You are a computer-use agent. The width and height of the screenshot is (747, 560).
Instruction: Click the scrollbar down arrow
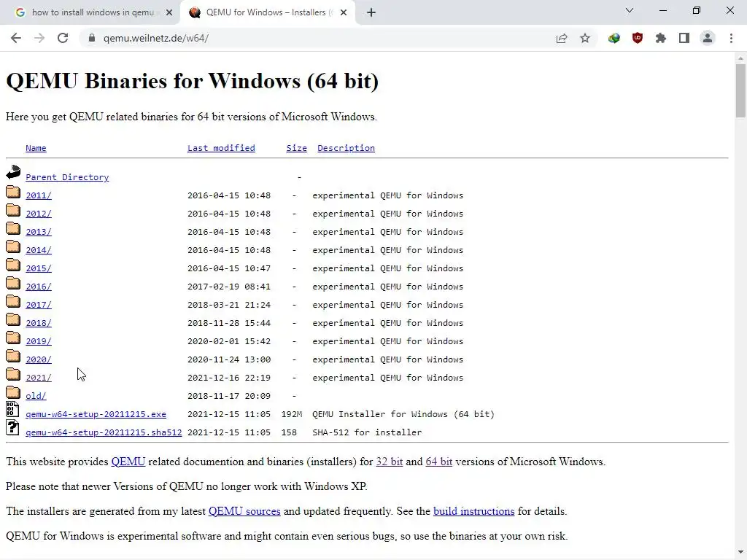[740, 553]
